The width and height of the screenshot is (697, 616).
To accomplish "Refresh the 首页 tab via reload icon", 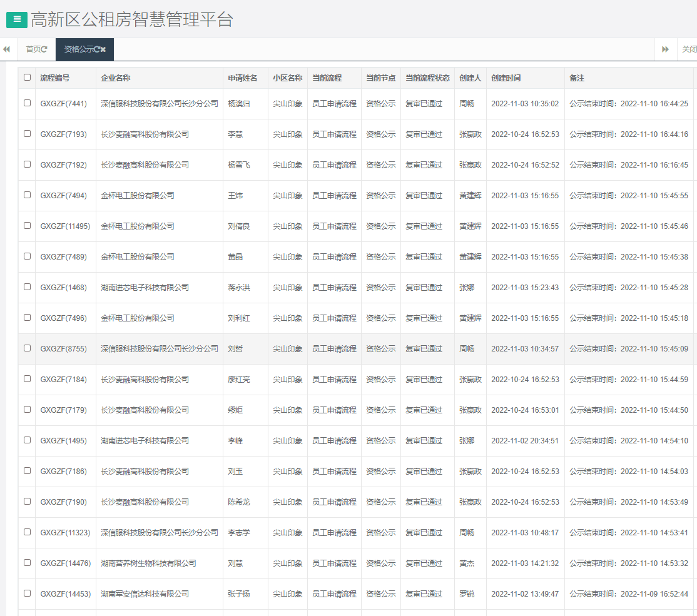I will click(x=44, y=49).
